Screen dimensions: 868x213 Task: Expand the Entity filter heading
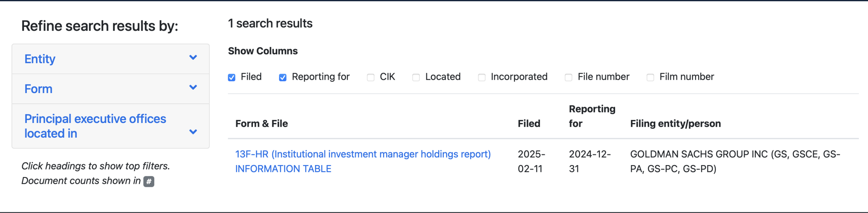pos(111,59)
